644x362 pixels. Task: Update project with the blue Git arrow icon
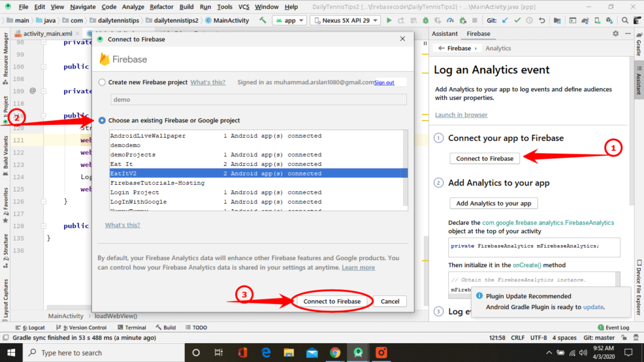tap(504, 19)
